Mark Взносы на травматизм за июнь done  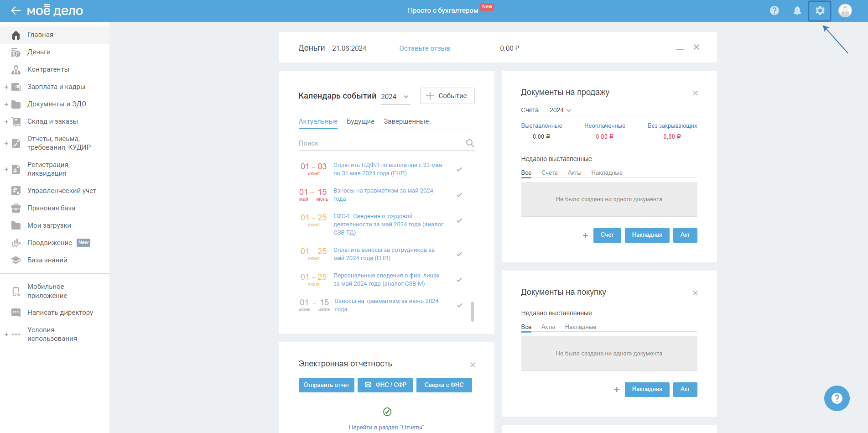pyautogui.click(x=459, y=305)
